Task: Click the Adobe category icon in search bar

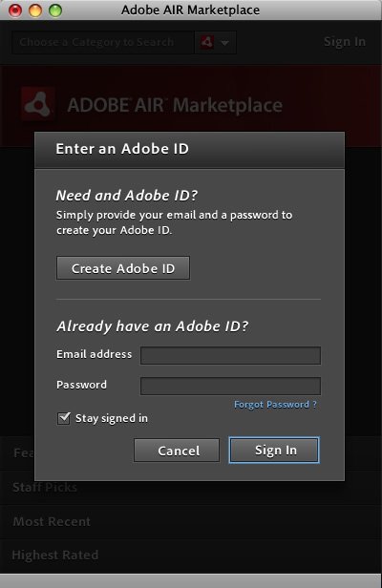Action: coord(207,42)
